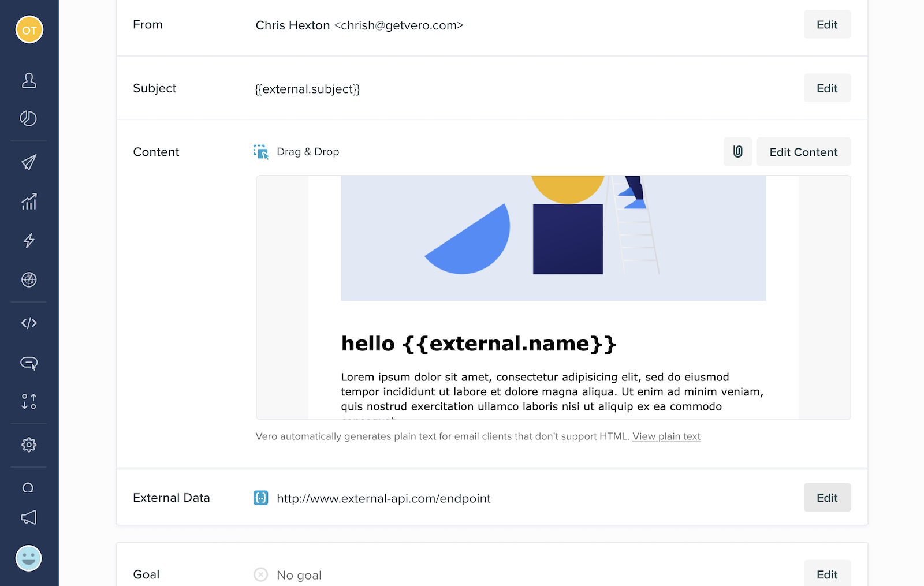Open settings with the gear icon

(x=28, y=445)
